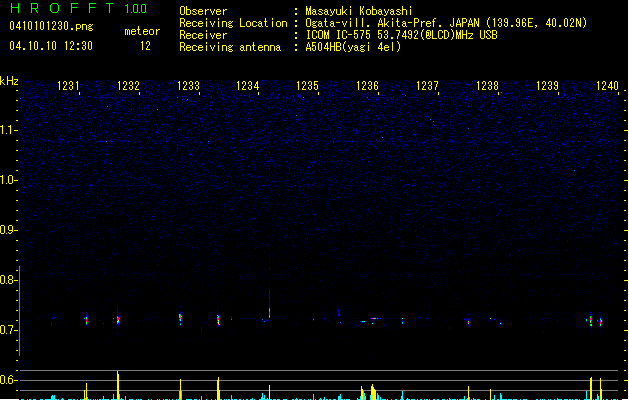Click the meteor count label

[142, 31]
